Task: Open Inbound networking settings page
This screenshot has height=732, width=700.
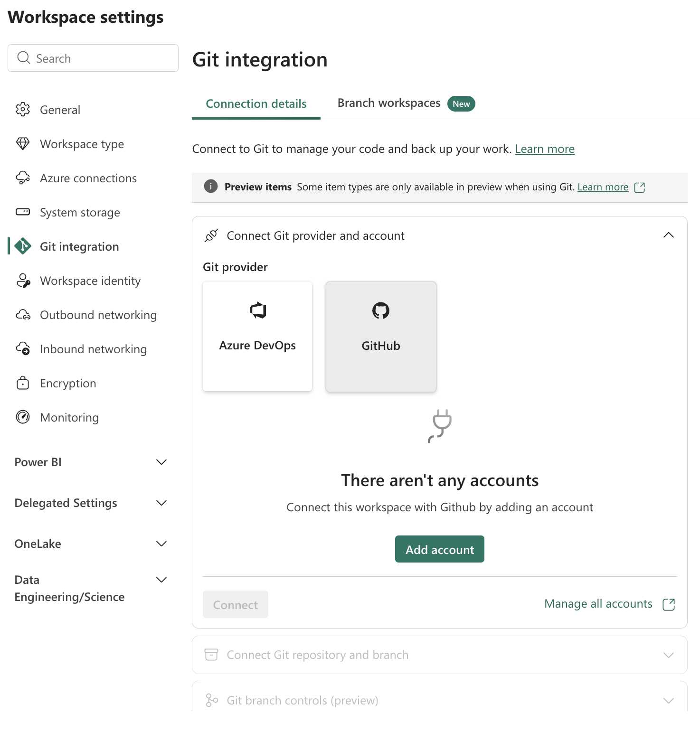Action: click(93, 349)
